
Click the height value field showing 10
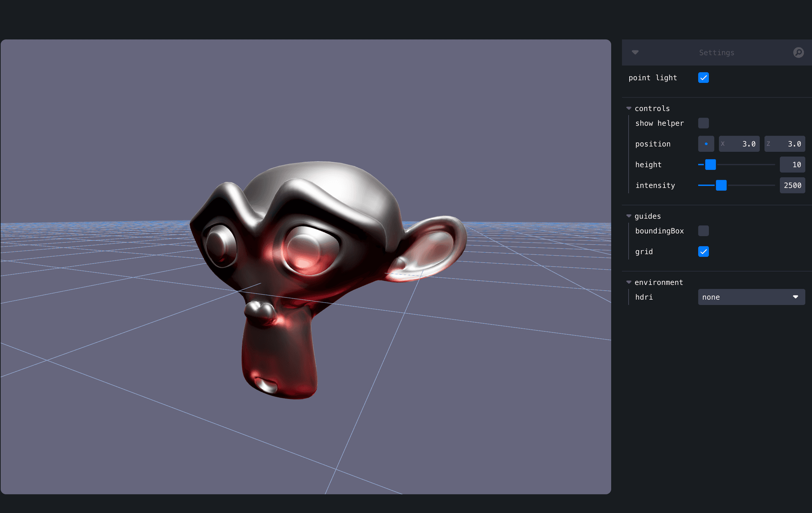tap(793, 164)
